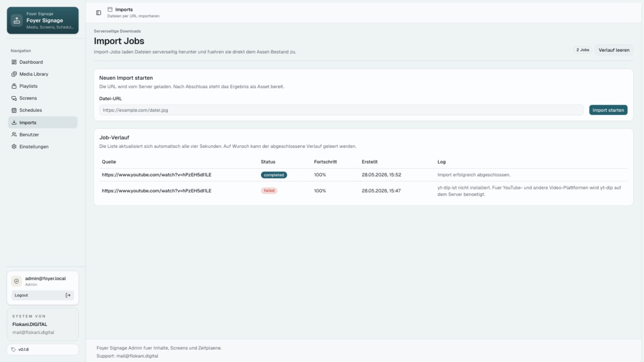644x362 pixels.
Task: Click the Neuen Import starten title
Action: [x=126, y=78]
